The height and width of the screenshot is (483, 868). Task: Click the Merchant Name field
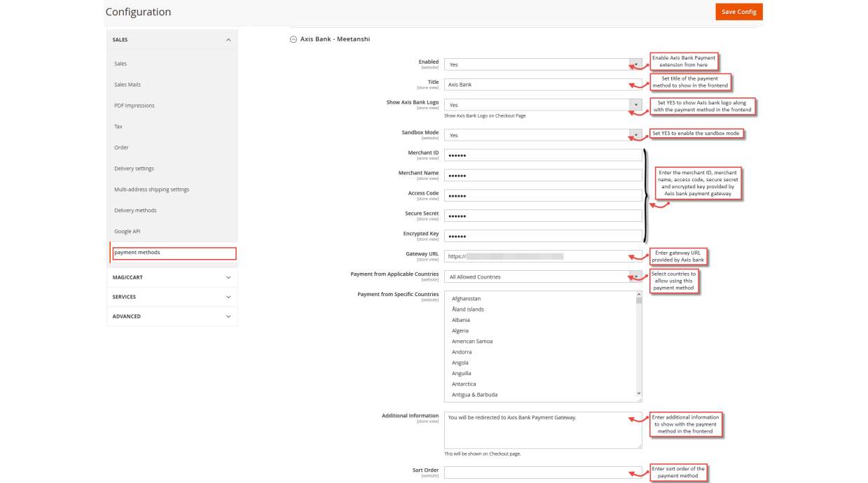click(x=543, y=176)
